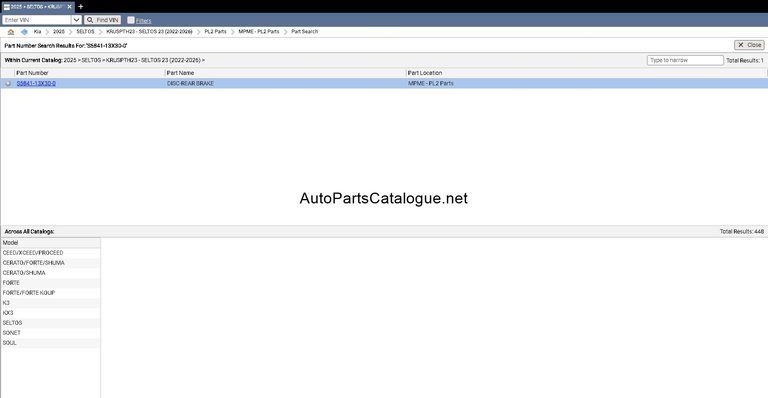Select FORTE model row
The height and width of the screenshot is (398, 768).
[50, 283]
